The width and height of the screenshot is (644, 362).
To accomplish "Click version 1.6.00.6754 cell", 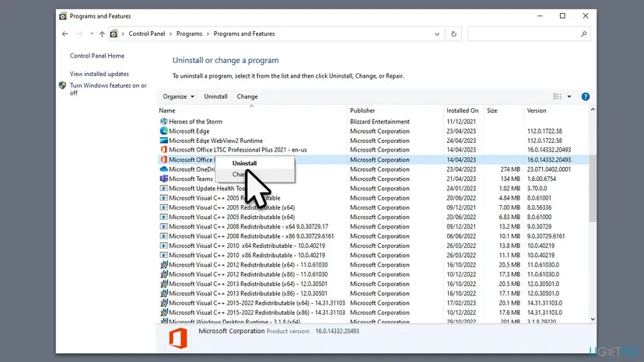I will [541, 179].
